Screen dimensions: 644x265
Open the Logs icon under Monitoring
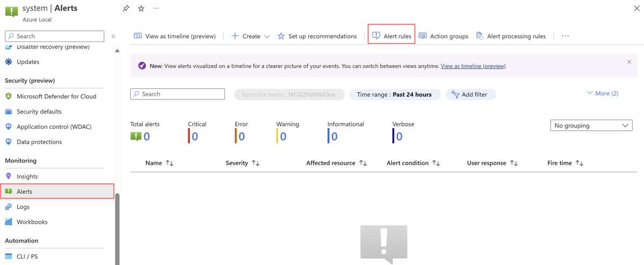9,206
